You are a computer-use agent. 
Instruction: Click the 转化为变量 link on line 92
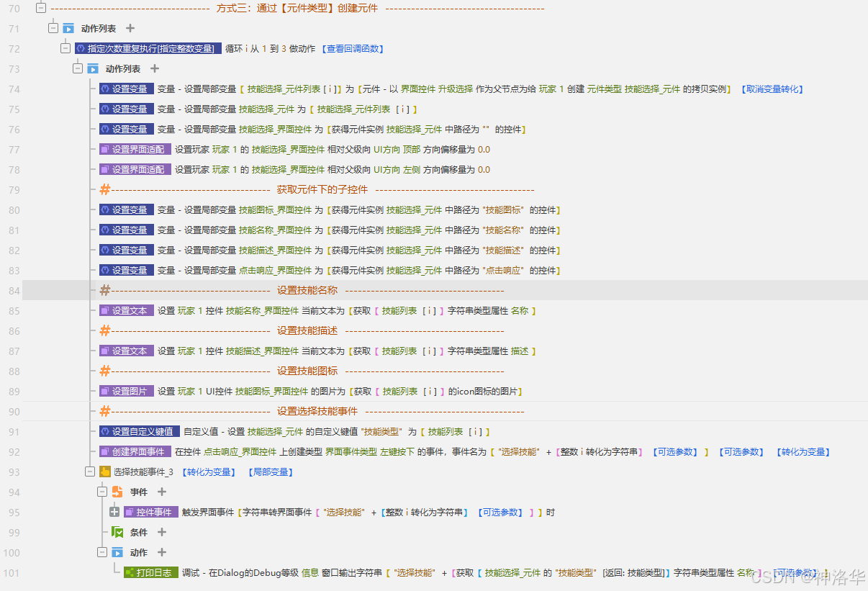pyautogui.click(x=804, y=451)
